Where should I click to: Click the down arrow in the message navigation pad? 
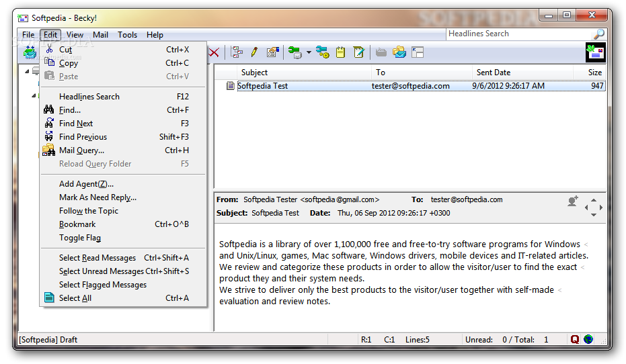pyautogui.click(x=594, y=214)
